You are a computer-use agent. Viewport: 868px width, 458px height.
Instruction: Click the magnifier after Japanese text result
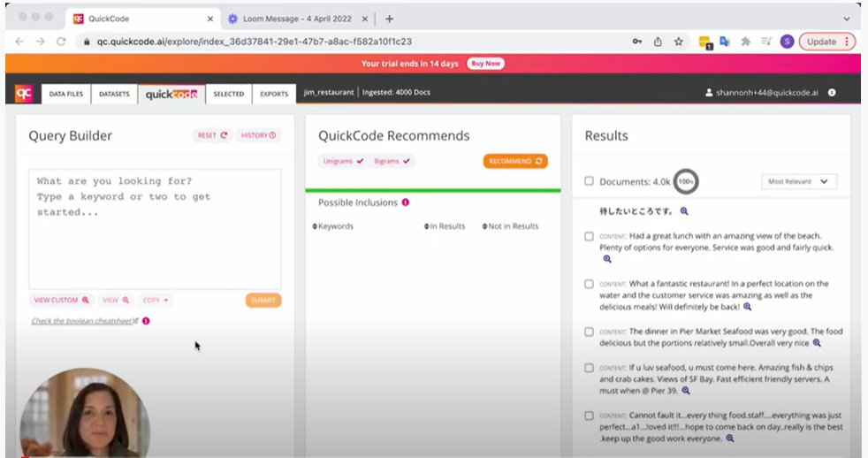pyautogui.click(x=684, y=211)
